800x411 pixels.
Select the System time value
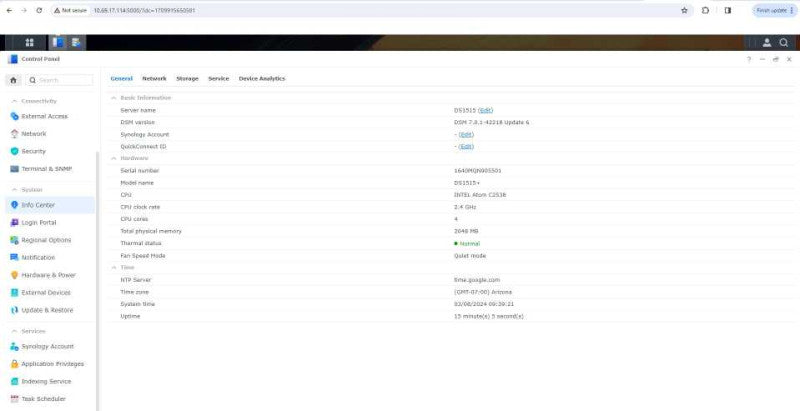point(484,304)
